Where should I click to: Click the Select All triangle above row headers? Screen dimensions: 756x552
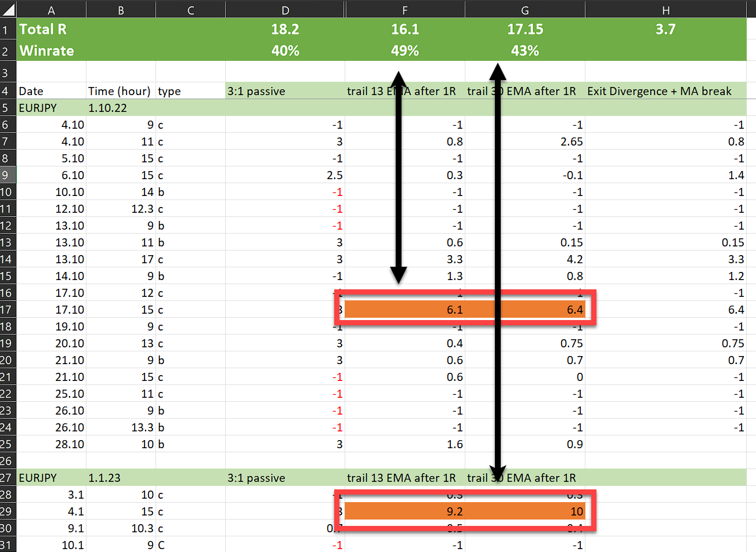coord(8,9)
